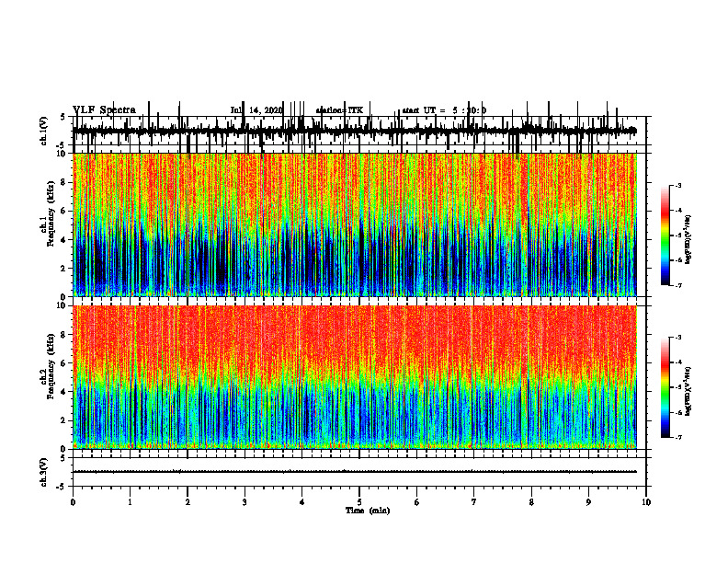Click the "-7" label on the ch.1 color bar
The height and width of the screenshot is (563, 728).
[x=677, y=285]
